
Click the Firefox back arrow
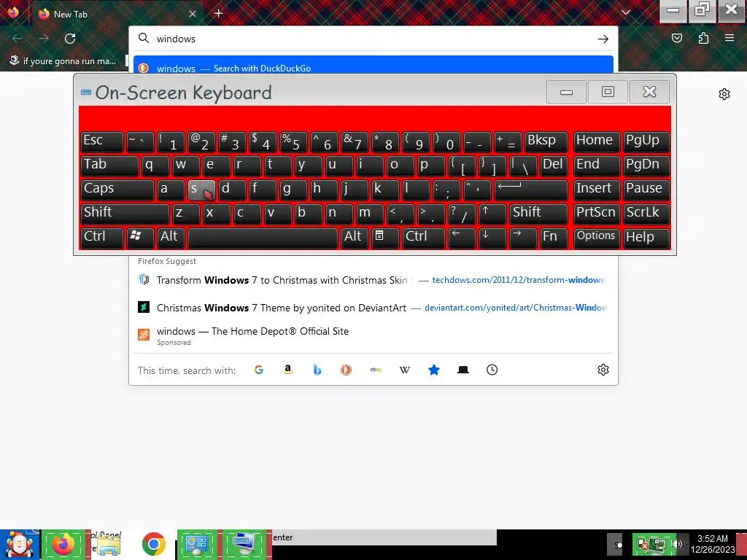pyautogui.click(x=18, y=39)
